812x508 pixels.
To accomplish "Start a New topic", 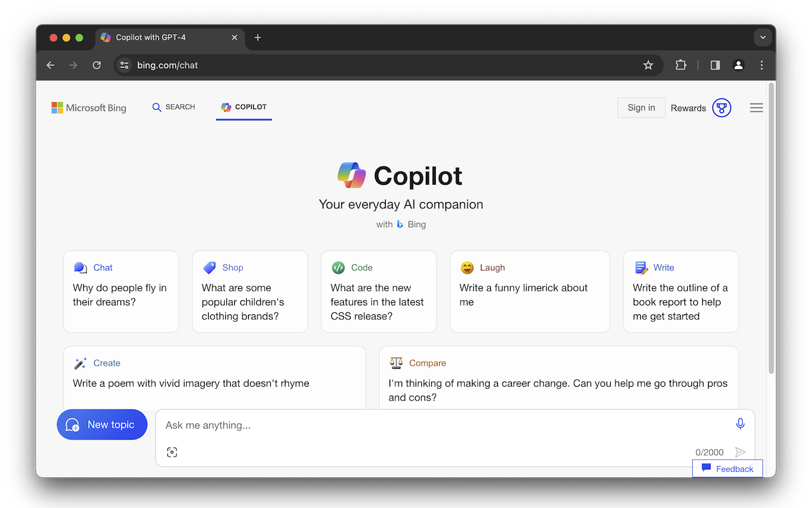I will click(x=101, y=424).
